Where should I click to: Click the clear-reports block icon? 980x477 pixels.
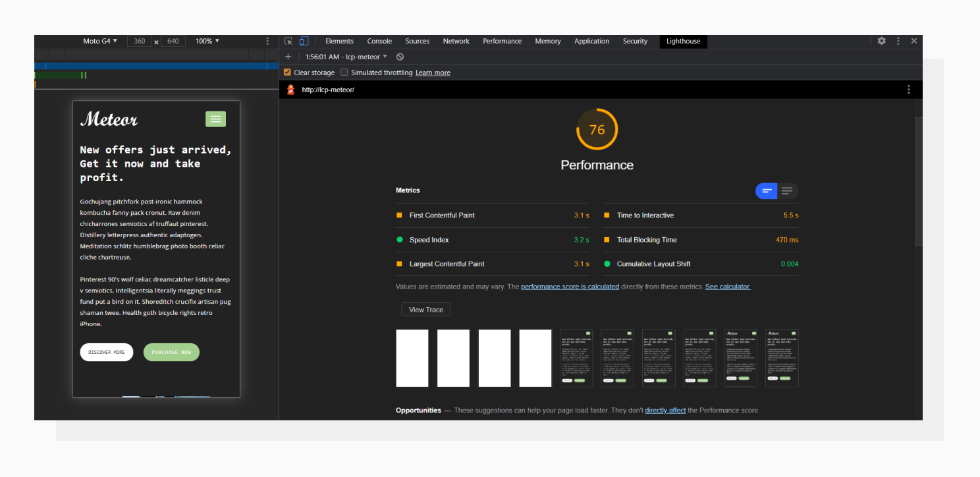pyautogui.click(x=399, y=57)
